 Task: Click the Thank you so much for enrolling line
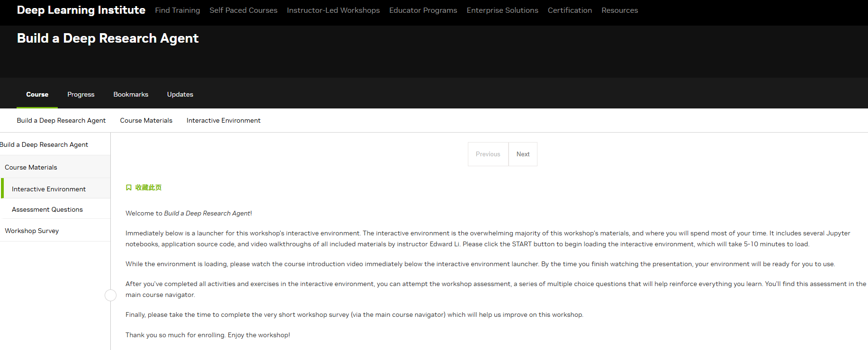click(x=207, y=335)
